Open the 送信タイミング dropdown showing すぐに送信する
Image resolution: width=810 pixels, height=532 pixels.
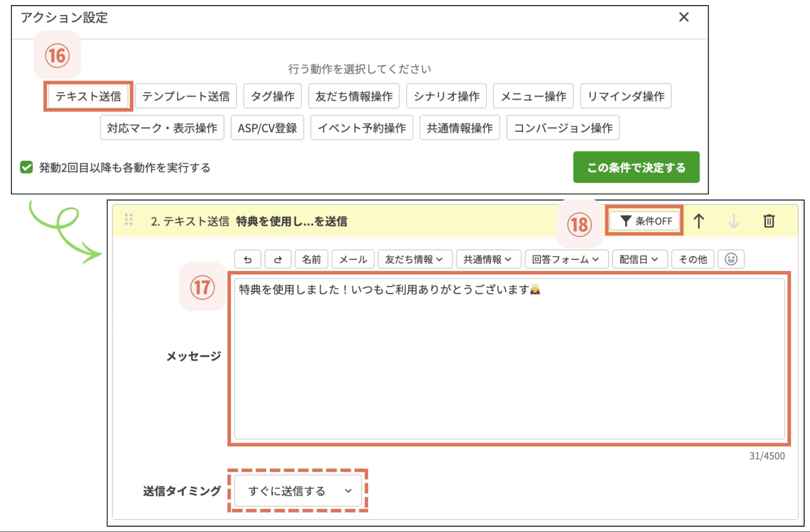tap(298, 491)
